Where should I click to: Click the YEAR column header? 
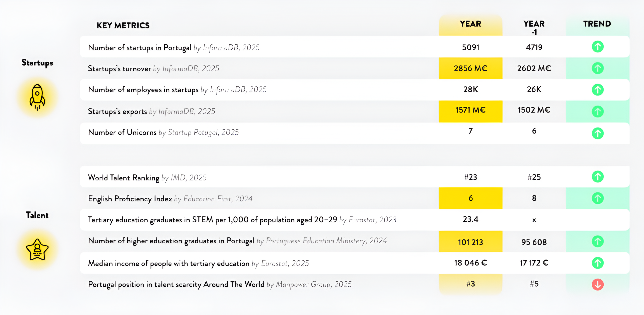pyautogui.click(x=470, y=24)
